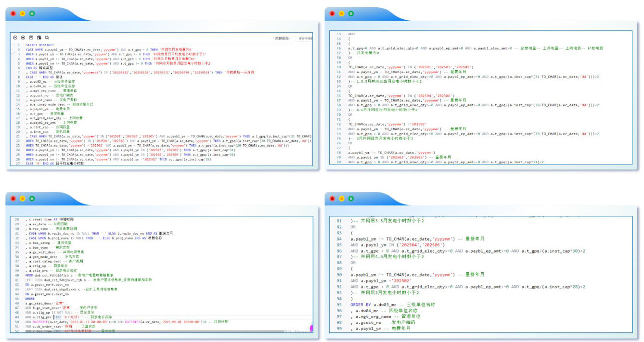Viewport: 644px width, 342px height.
Task: Click the Save icon in editor toolbar
Action: click(x=31, y=37)
